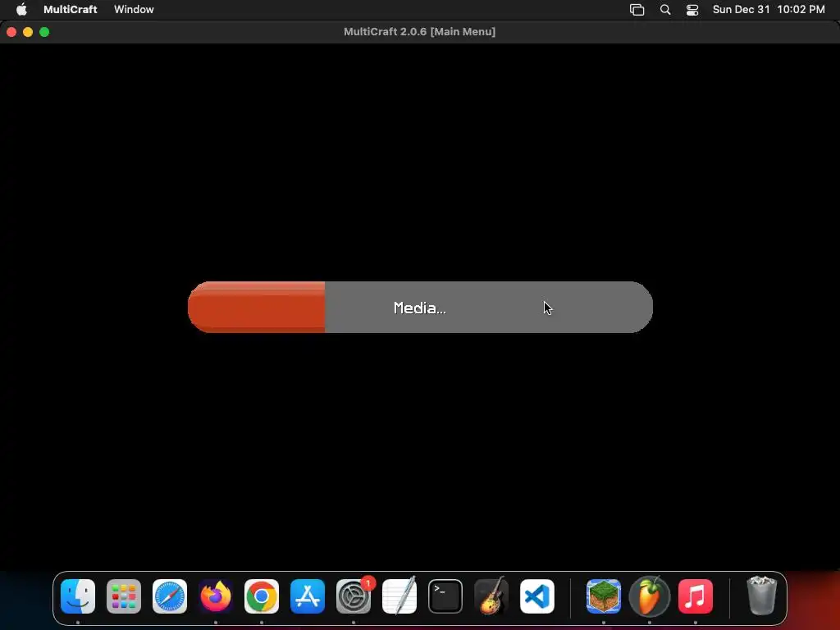The width and height of the screenshot is (840, 630).
Task: Open Launchpad from the Dock
Action: coord(124,596)
